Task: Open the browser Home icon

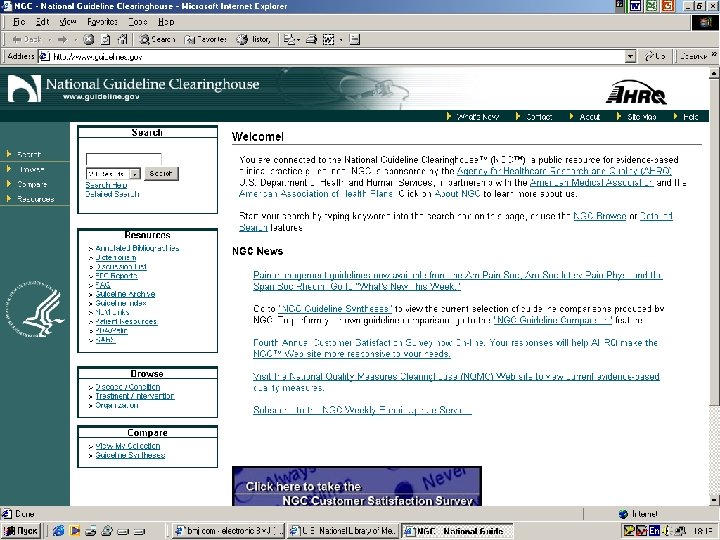Action: 122,39
